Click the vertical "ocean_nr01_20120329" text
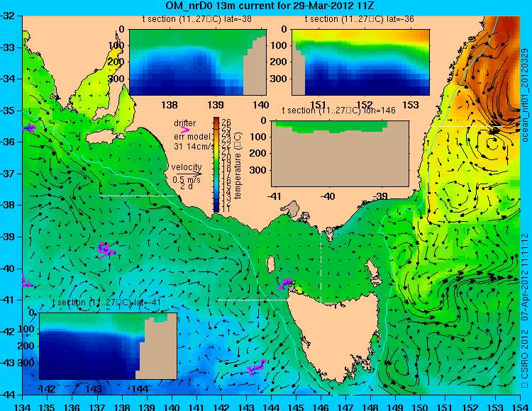Image resolution: width=532 pixels, height=411 pixels. [525, 95]
